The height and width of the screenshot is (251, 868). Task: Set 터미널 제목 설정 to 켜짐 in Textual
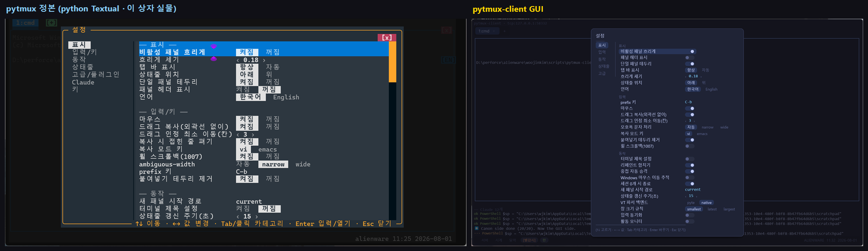click(x=243, y=209)
